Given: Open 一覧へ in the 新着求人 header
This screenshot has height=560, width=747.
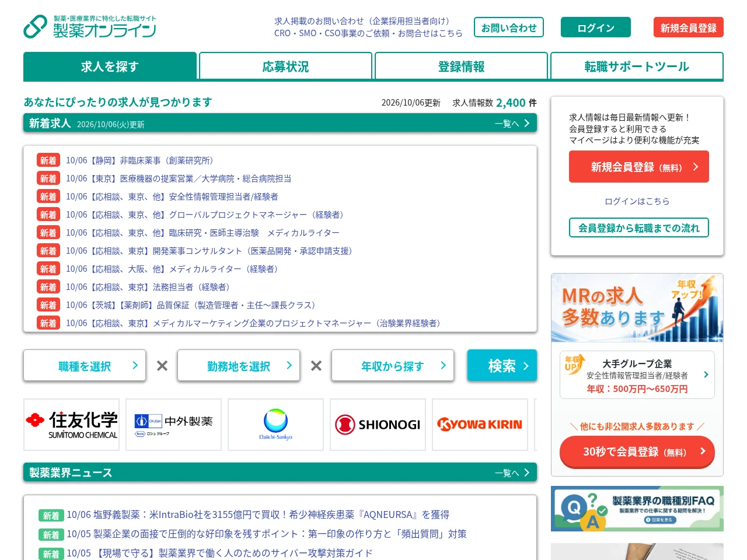Looking at the screenshot, I should 512,123.
